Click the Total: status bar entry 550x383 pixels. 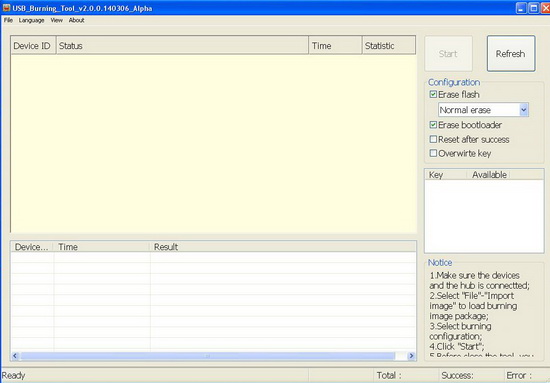(x=389, y=376)
